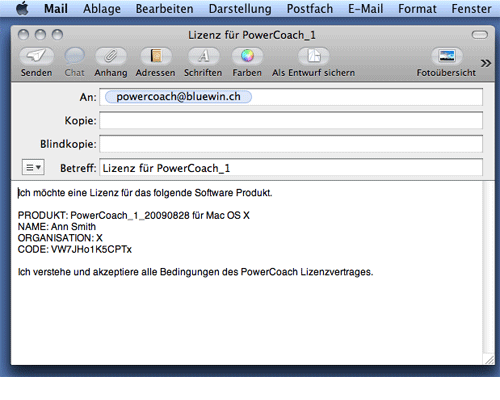Toggle the toolbar with the pill button
The height and width of the screenshot is (400, 500).
click(x=480, y=35)
